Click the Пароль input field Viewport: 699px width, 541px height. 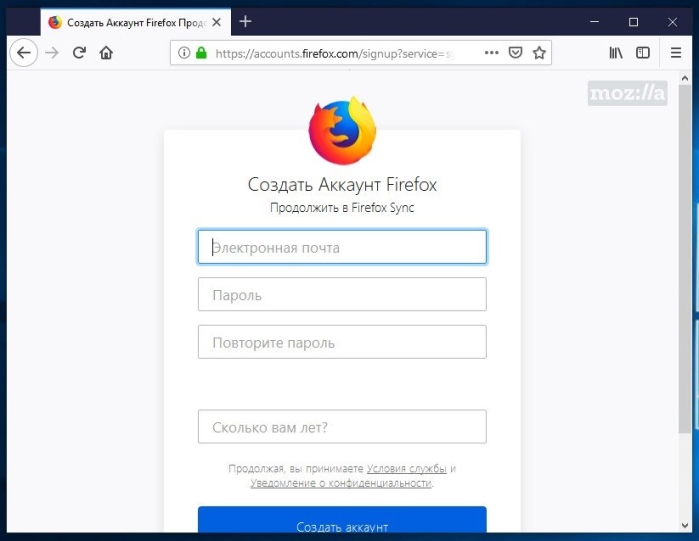pos(342,295)
